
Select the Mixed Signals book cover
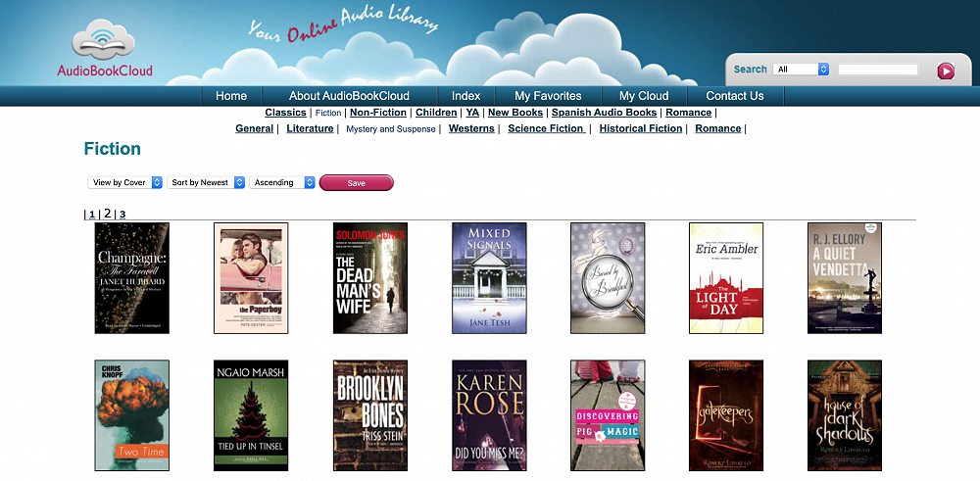[x=489, y=278]
